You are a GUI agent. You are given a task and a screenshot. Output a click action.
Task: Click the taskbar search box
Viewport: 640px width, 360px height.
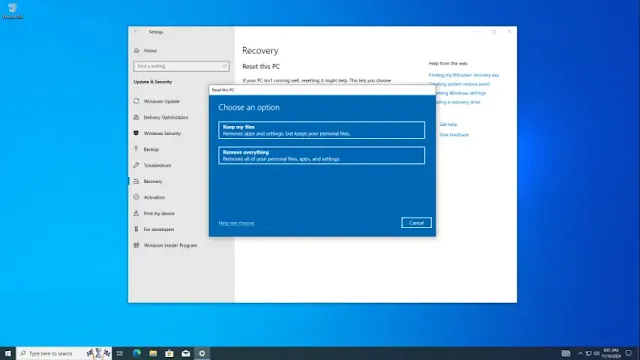[64, 353]
